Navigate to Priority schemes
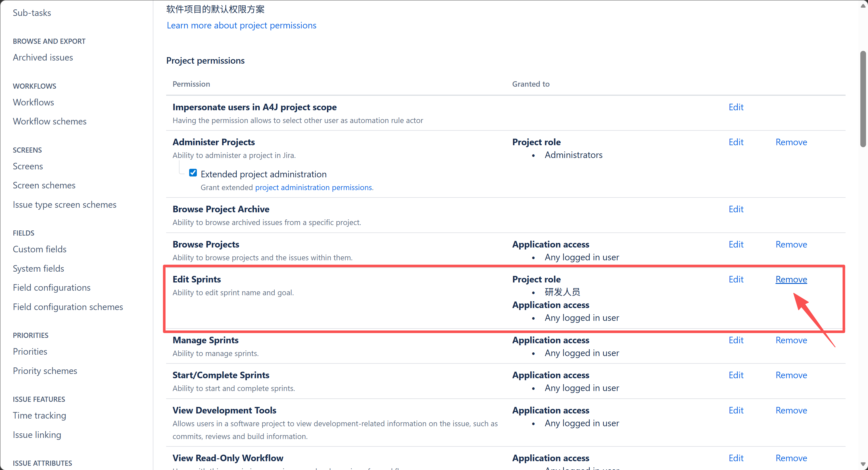This screenshot has width=868, height=470. (x=45, y=371)
